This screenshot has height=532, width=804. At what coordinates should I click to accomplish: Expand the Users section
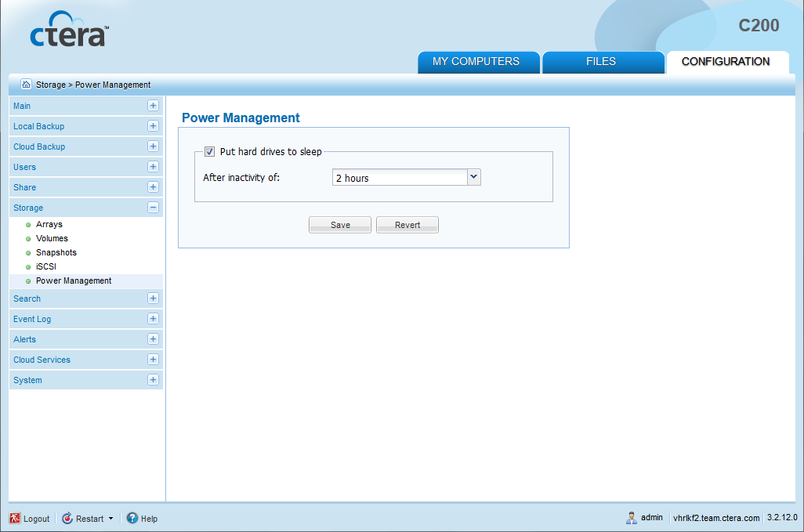[153, 167]
